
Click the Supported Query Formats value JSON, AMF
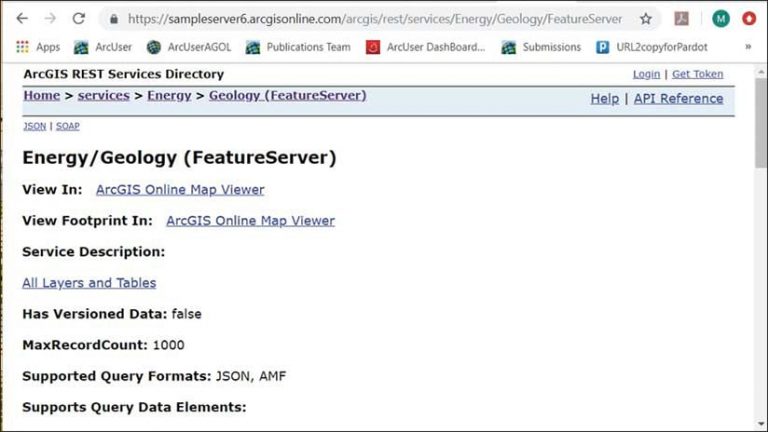pos(251,376)
